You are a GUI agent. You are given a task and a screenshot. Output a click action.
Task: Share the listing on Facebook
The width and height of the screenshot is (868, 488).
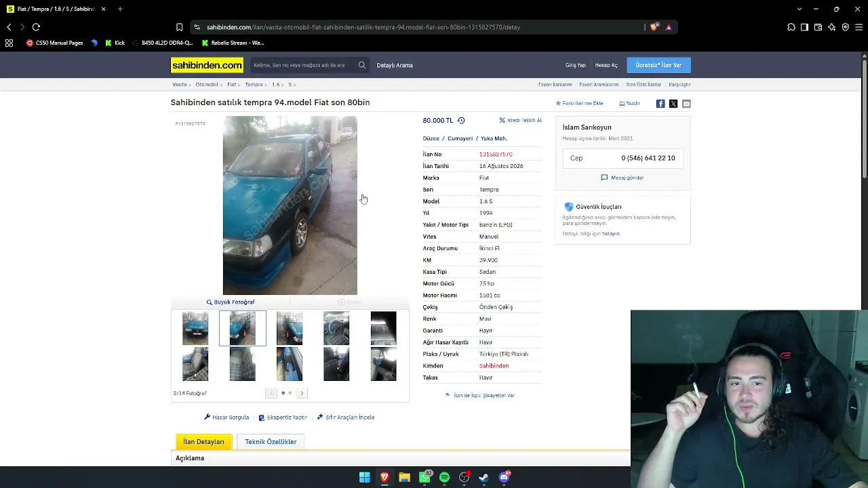[x=660, y=104]
